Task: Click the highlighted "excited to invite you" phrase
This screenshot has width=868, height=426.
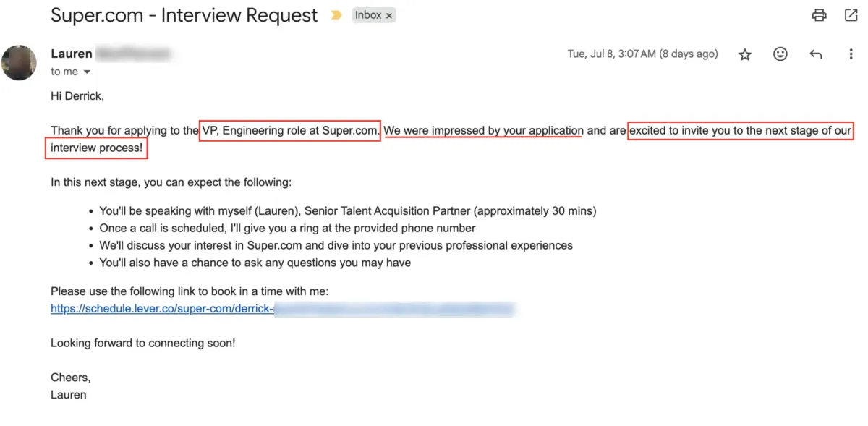Action: [x=739, y=131]
